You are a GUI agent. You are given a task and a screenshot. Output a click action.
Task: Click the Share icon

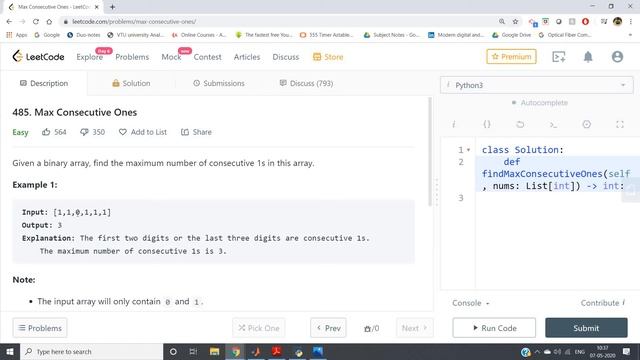tap(185, 132)
